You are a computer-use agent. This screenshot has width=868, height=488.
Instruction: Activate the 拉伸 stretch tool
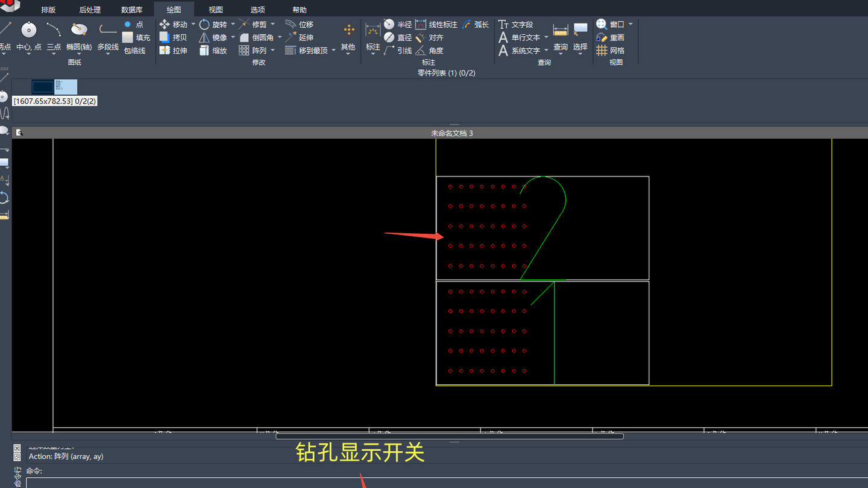[173, 51]
